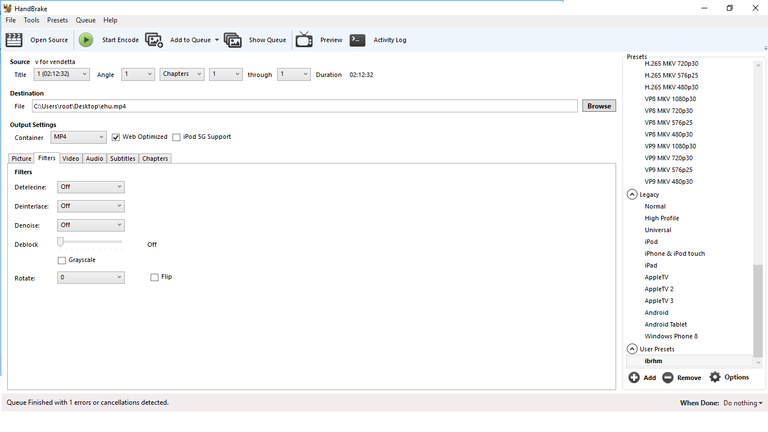Open the Chapters mode dropdown
The width and height of the screenshot is (768, 432).
(x=182, y=74)
